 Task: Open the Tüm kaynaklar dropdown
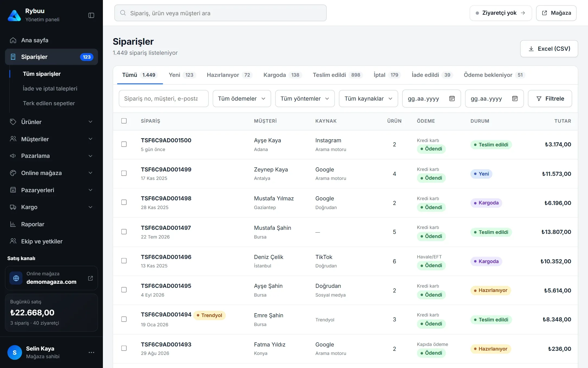pos(368,98)
